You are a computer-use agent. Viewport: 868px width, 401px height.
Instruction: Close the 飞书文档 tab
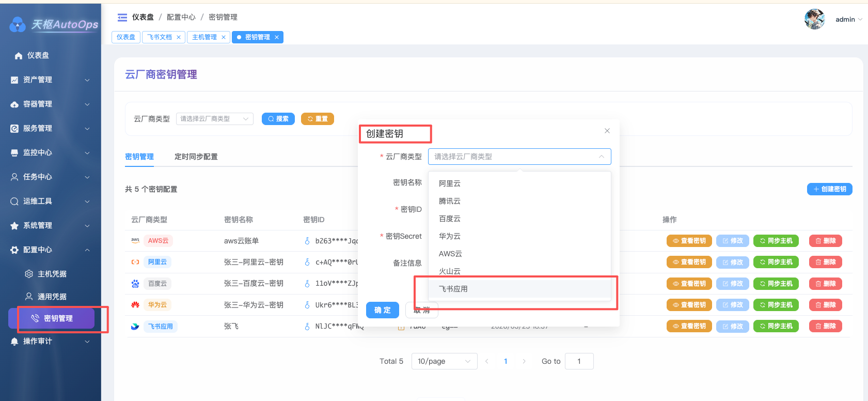pos(179,37)
